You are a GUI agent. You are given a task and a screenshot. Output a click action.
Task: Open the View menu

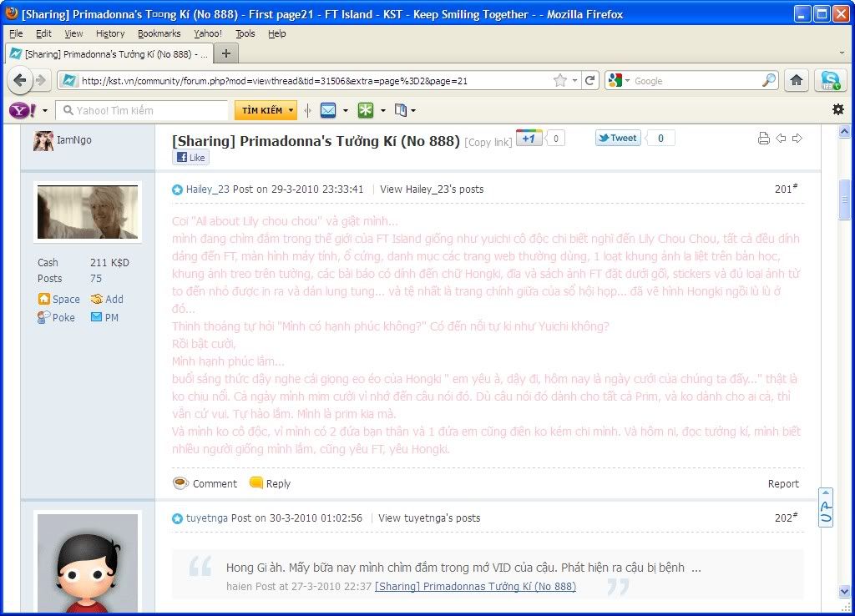(73, 33)
